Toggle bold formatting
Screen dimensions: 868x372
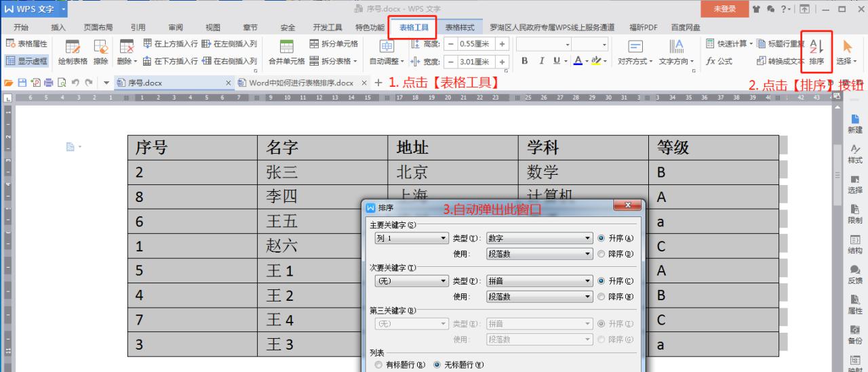(525, 61)
